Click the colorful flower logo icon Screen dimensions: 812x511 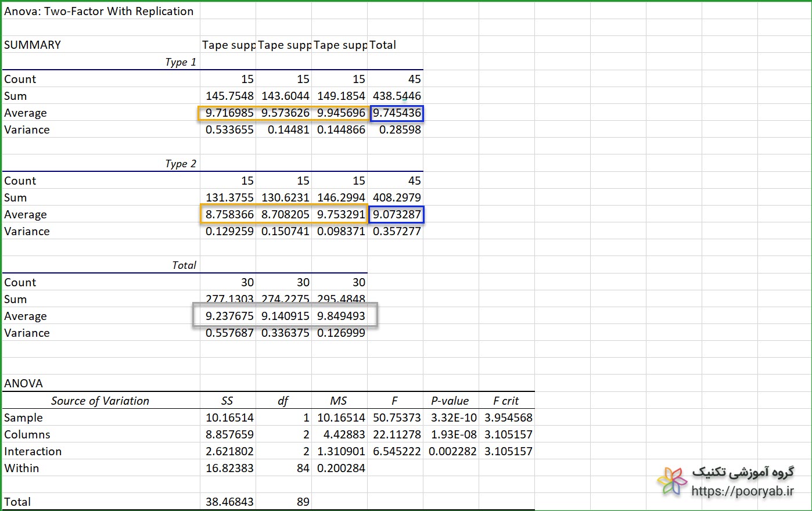[672, 481]
